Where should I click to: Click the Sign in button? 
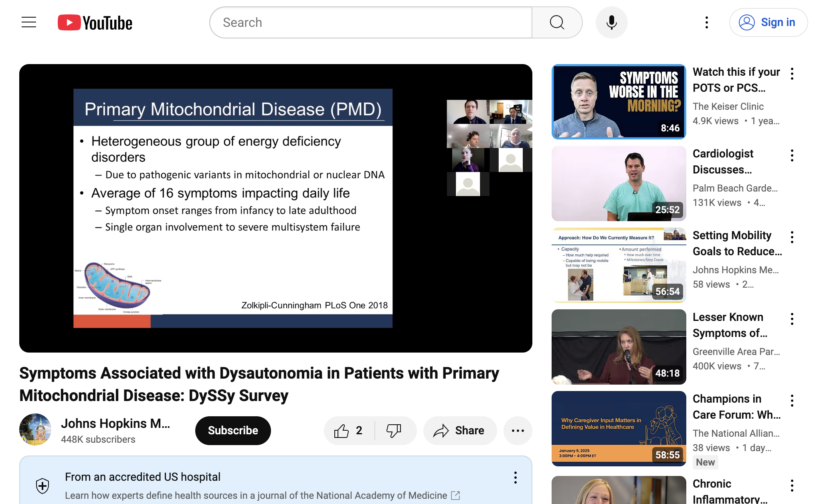[768, 22]
